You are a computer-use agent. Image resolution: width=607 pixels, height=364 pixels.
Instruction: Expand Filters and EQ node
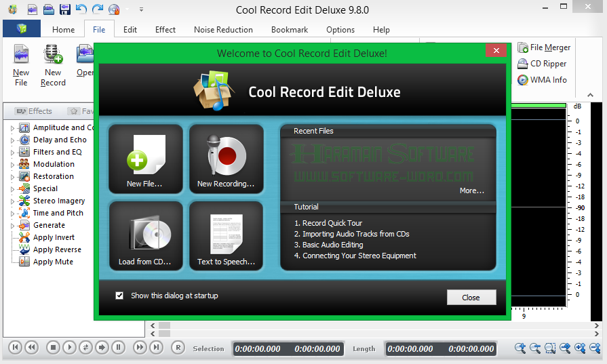pos(12,153)
